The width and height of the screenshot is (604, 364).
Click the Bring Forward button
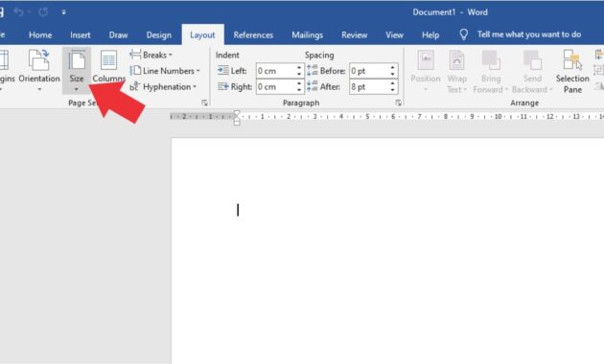point(491,71)
